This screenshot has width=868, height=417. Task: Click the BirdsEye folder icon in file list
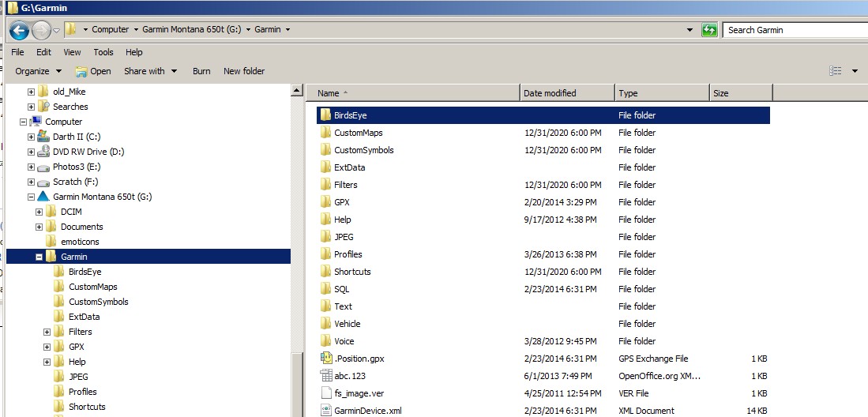[325, 115]
